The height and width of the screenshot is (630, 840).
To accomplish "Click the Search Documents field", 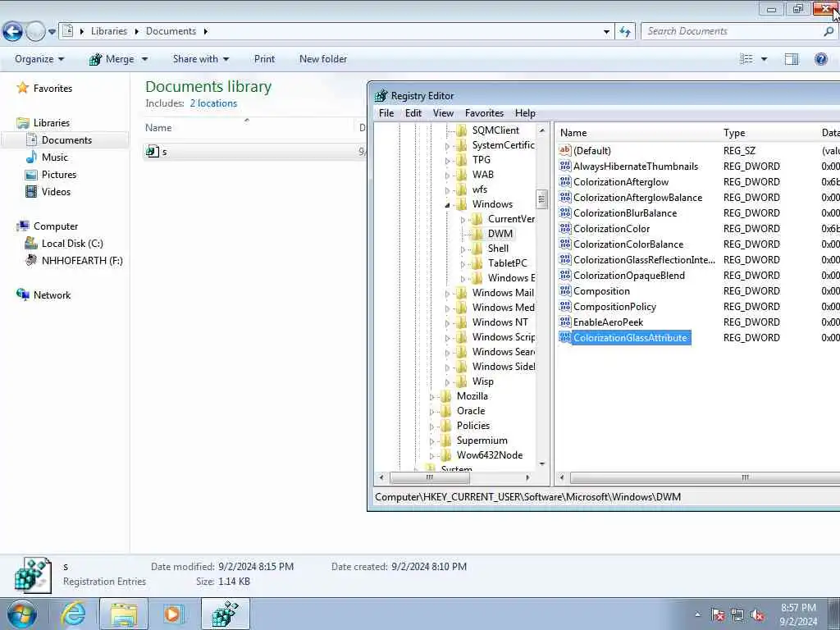I will tap(733, 31).
